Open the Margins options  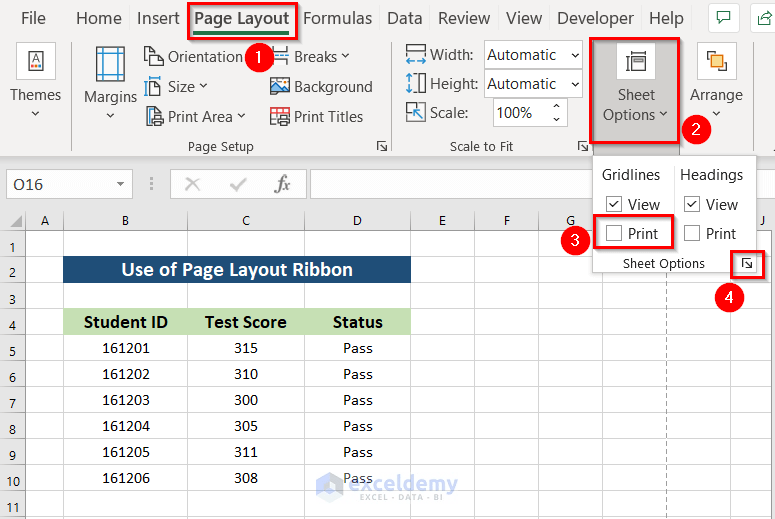110,83
